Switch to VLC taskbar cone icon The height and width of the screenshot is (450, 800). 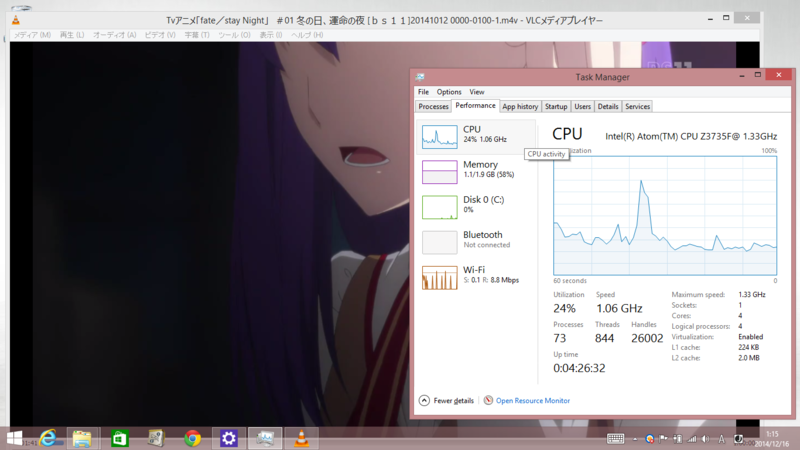[302, 438]
